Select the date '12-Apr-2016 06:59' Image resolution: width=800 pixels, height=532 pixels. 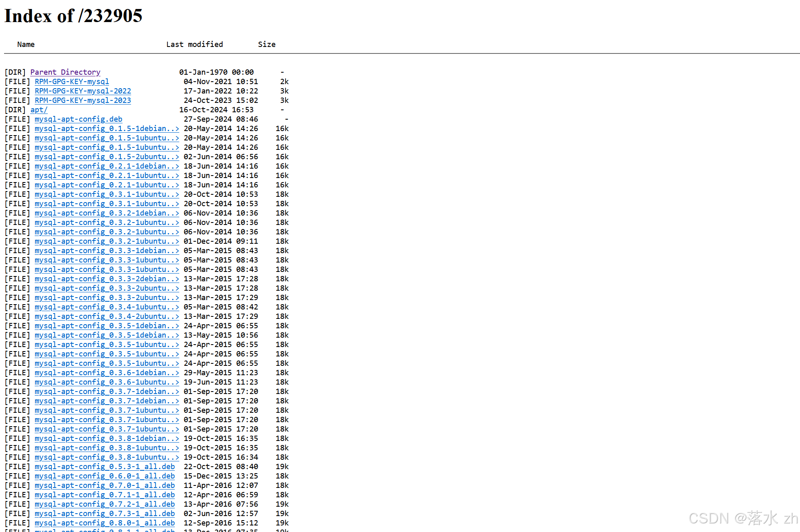pyautogui.click(x=221, y=495)
